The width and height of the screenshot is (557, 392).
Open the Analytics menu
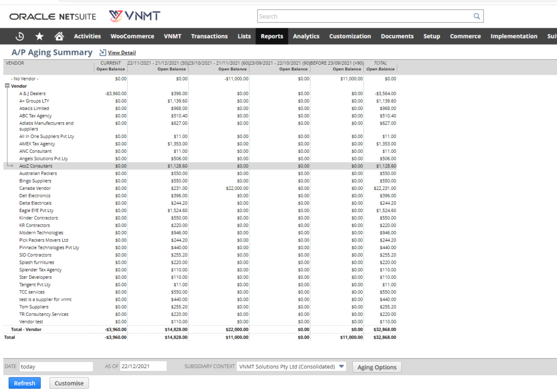pyautogui.click(x=306, y=36)
